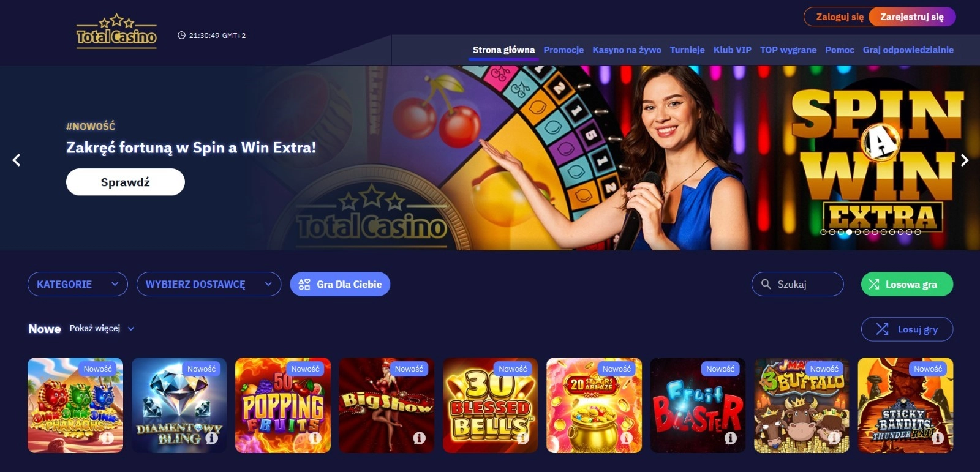Open info icon on Big Show game
980x472 pixels.
click(x=420, y=438)
